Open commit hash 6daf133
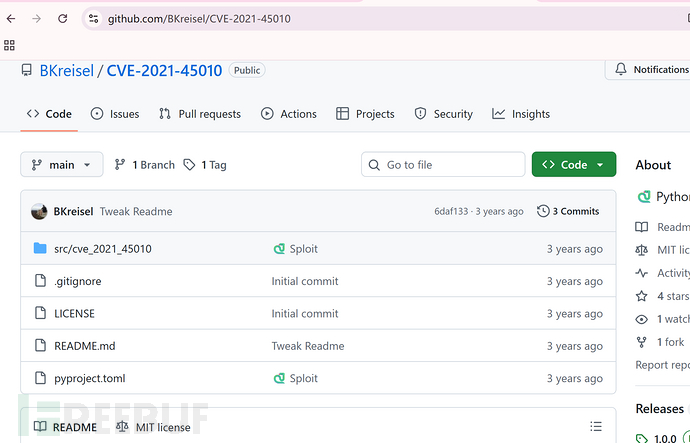Screen dimensions: 690x443 [451, 211]
